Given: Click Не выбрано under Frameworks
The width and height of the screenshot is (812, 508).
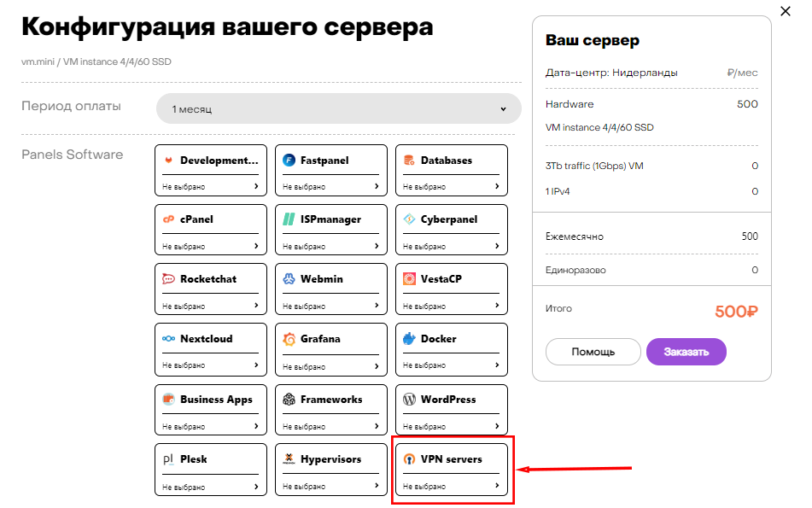Looking at the screenshot, I should pos(304,427).
